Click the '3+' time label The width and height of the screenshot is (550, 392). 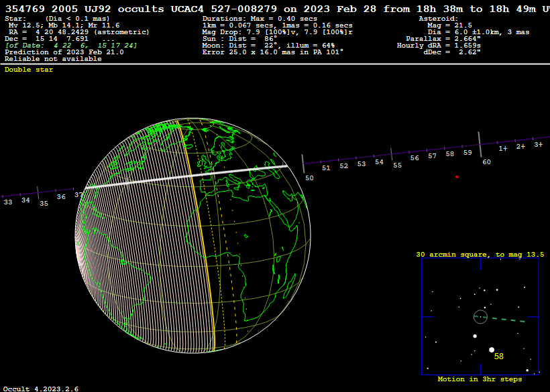538,144
